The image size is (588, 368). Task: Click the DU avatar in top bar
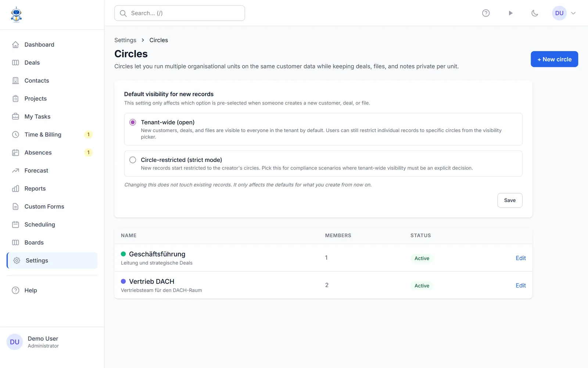click(559, 13)
